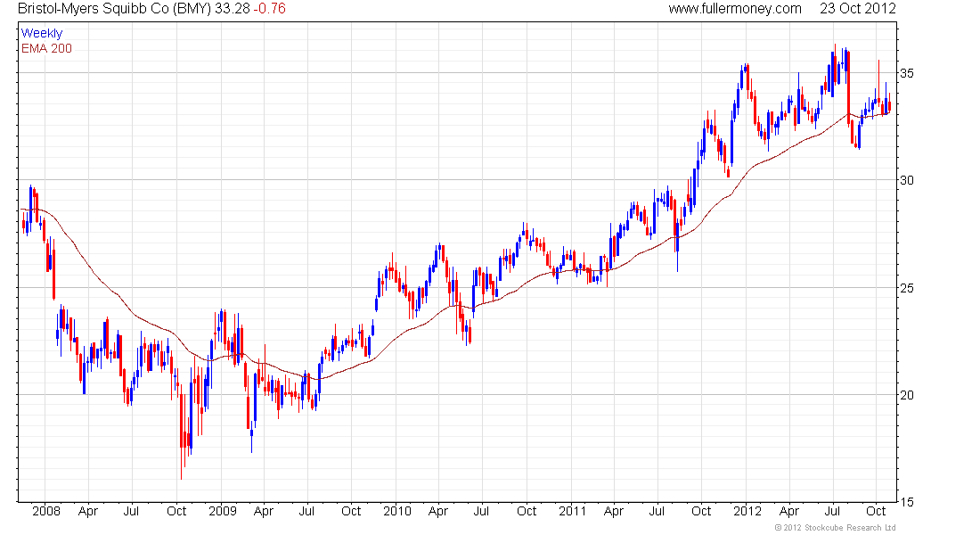
Task: Click the price change value -0.76
Action: click(269, 9)
